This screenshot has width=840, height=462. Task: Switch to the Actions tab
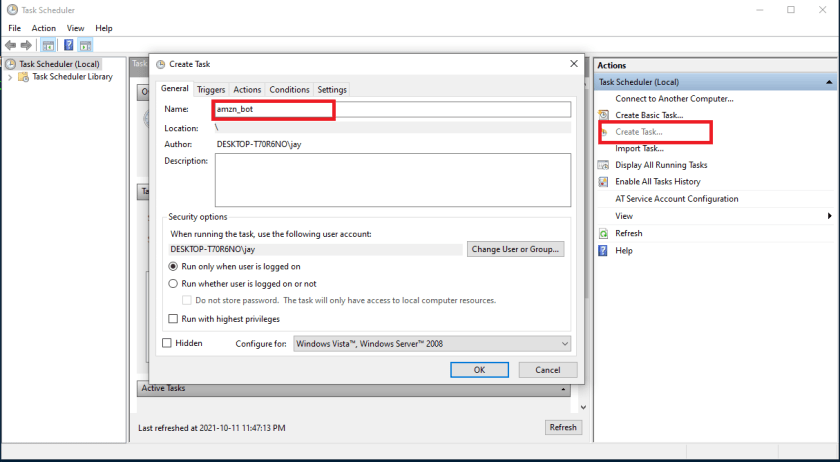247,90
